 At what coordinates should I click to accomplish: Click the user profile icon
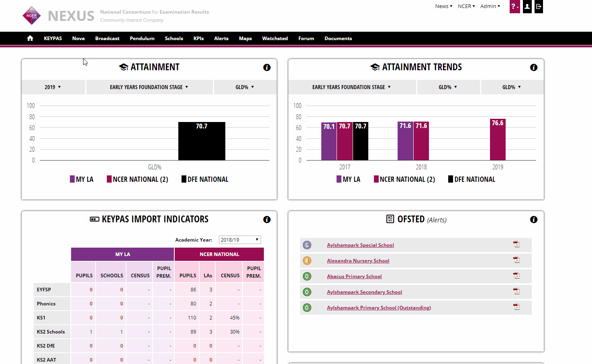click(527, 6)
